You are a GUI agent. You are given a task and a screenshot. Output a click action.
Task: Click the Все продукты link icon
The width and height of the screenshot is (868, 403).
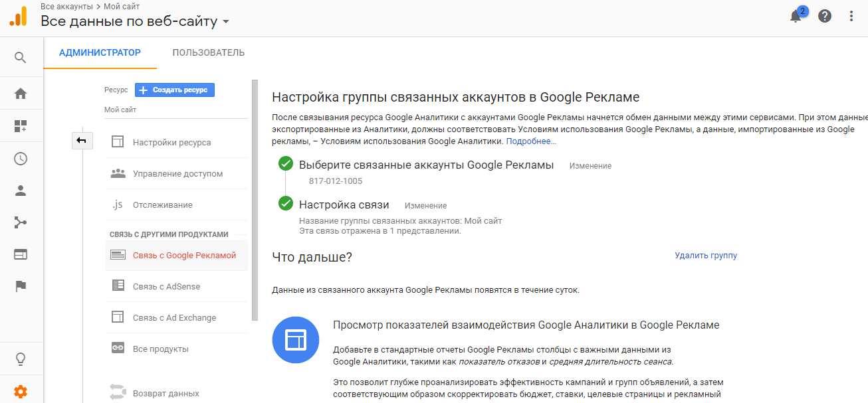[x=118, y=349]
